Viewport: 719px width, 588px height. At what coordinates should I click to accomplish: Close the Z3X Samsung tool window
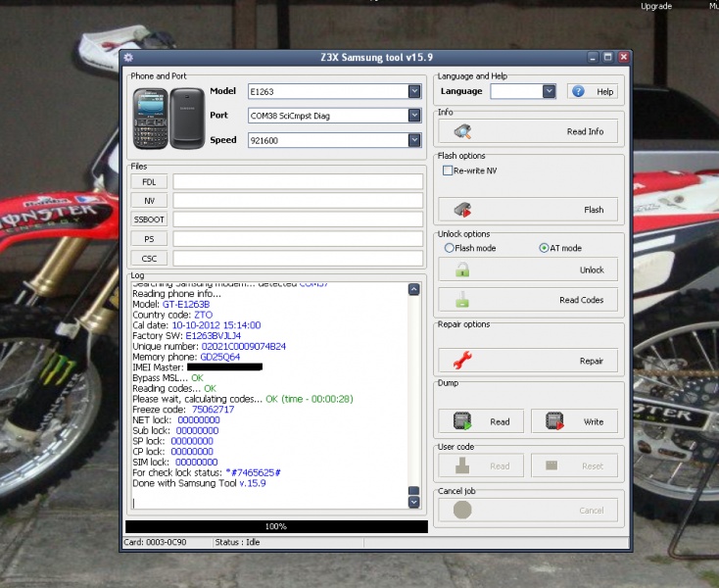coord(624,58)
